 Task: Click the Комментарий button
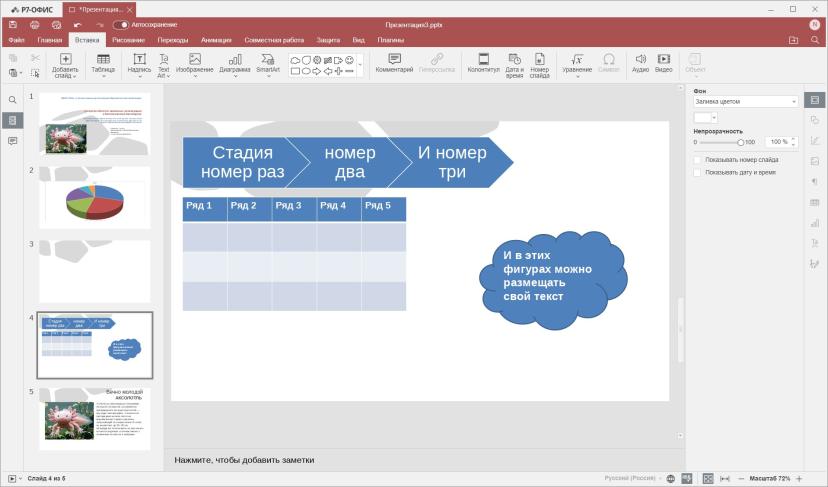click(394, 63)
